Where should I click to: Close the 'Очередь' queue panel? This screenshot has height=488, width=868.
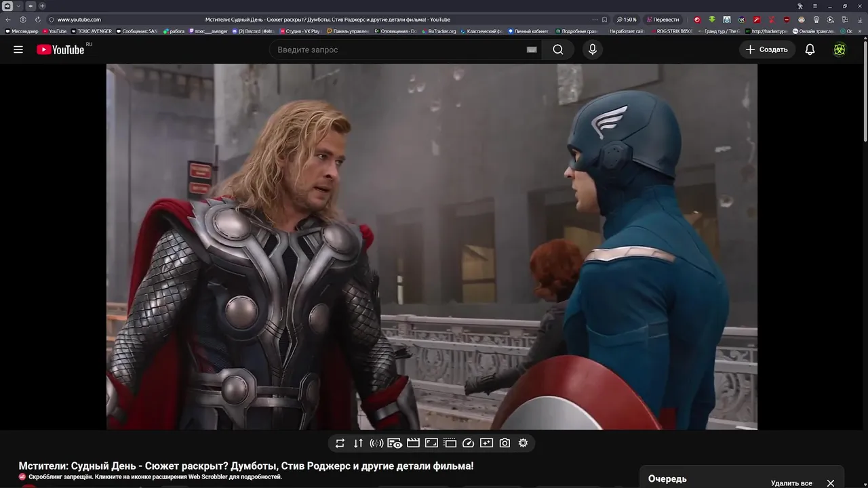[x=830, y=483]
